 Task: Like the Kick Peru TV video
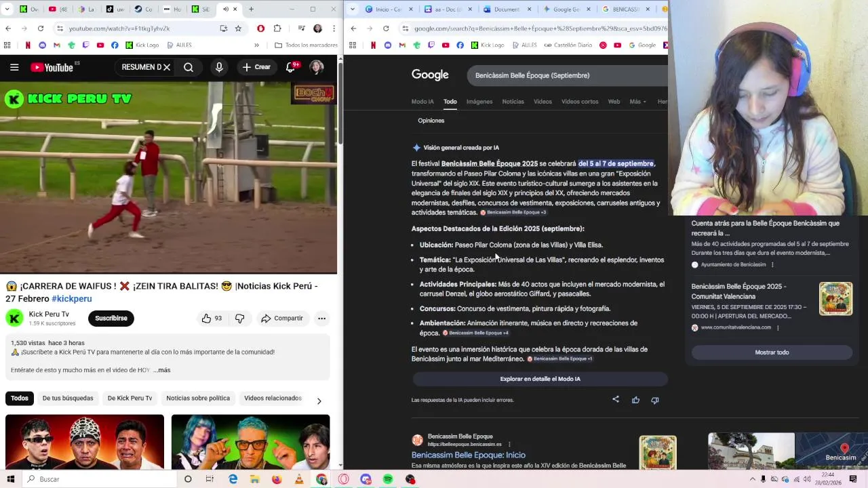click(212, 318)
